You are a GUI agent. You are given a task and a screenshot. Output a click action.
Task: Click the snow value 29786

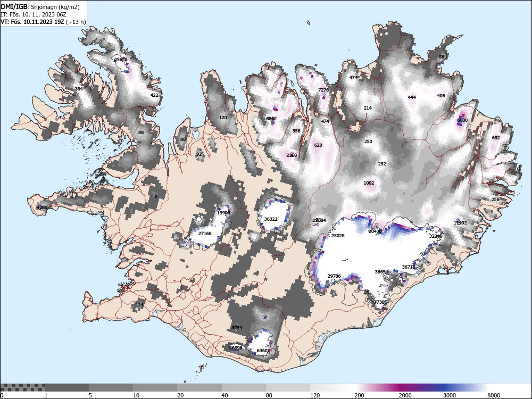[334, 276]
